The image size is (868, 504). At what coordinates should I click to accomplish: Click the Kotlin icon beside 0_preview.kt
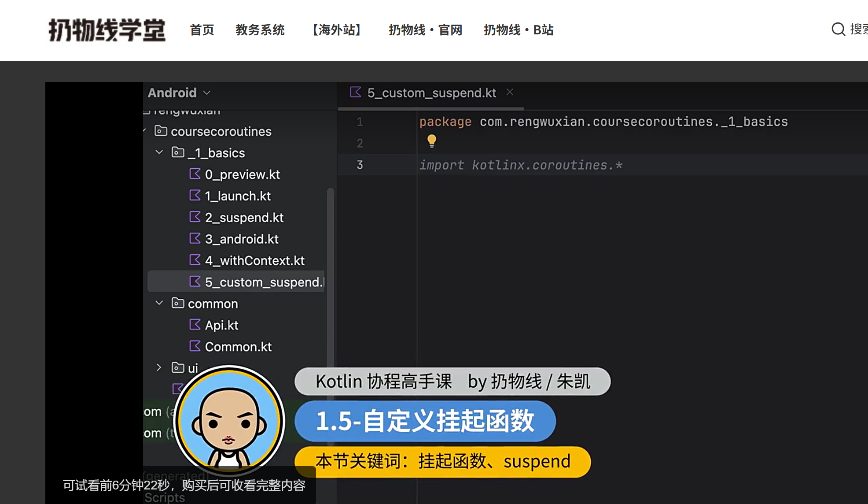point(195,174)
